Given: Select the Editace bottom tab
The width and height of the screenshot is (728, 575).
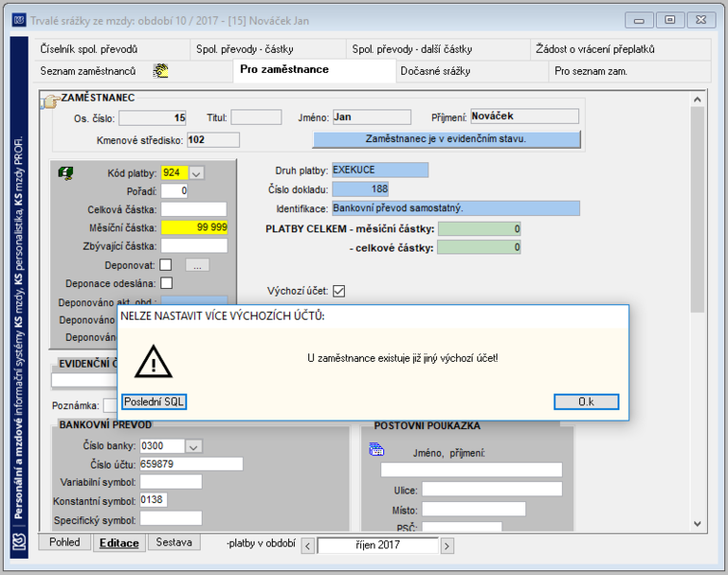Looking at the screenshot, I should (119, 543).
